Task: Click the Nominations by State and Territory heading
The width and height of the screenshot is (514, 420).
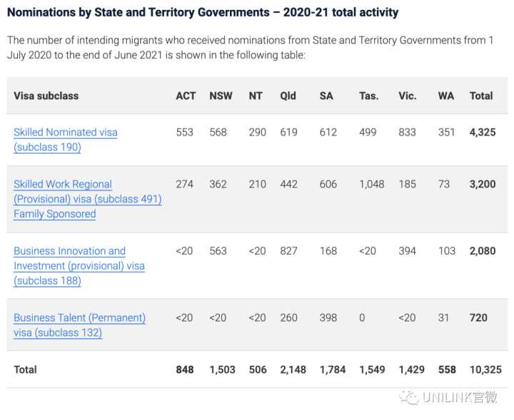Action: (203, 12)
